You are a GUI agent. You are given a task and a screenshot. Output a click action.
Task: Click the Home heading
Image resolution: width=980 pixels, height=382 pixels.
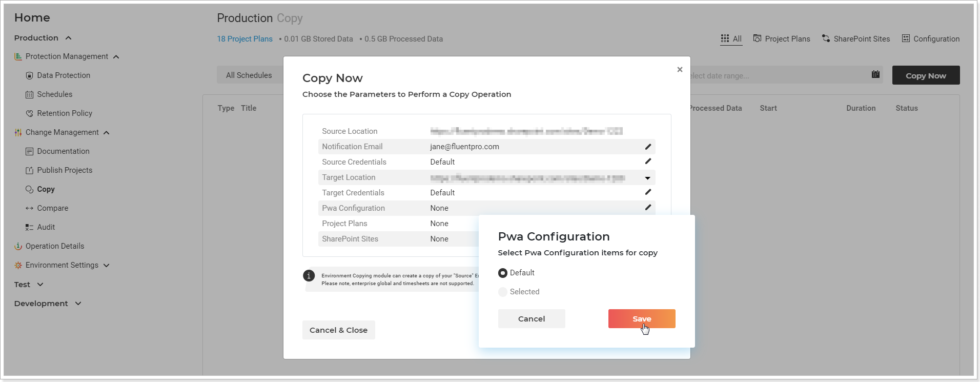coord(32,18)
